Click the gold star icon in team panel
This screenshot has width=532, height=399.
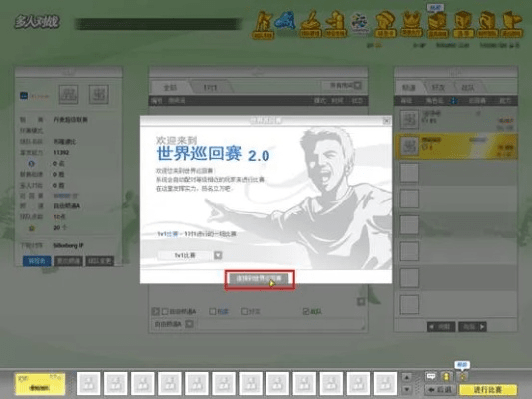point(32,228)
